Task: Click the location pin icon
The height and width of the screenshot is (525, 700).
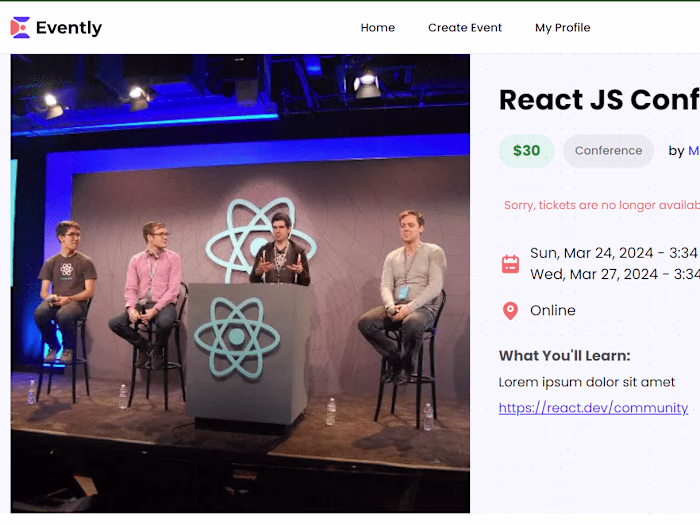Action: (x=510, y=311)
